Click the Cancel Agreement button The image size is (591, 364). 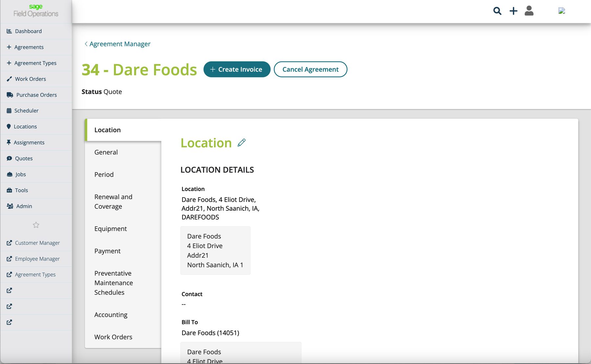click(310, 69)
